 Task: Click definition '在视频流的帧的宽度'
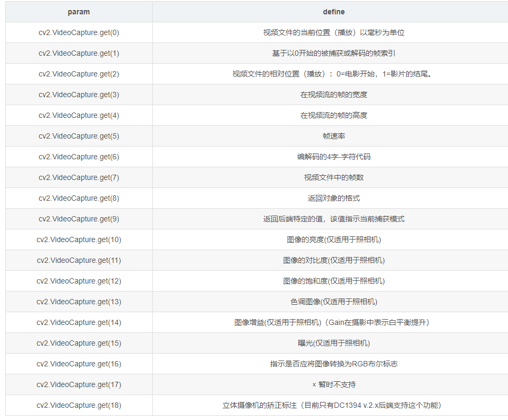coord(334,95)
